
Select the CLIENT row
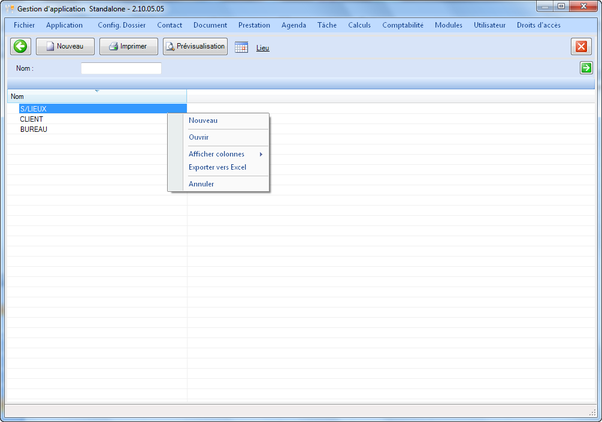31,119
